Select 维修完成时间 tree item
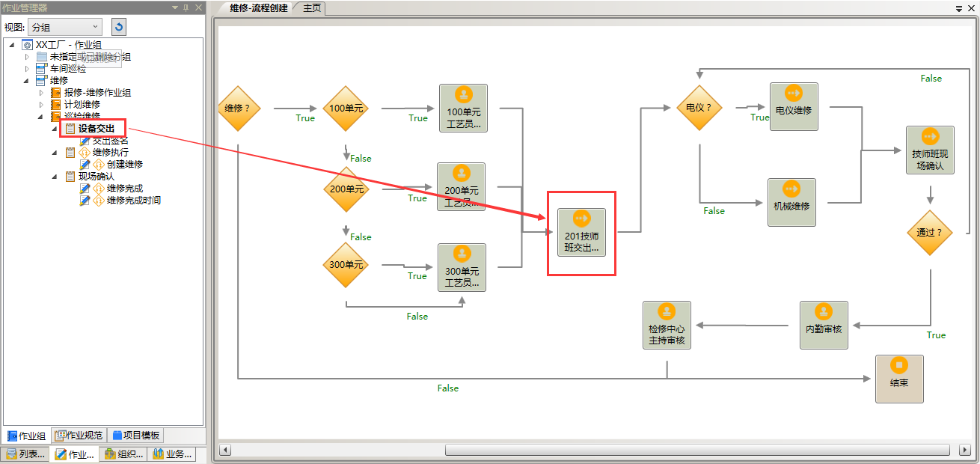 click(x=133, y=201)
